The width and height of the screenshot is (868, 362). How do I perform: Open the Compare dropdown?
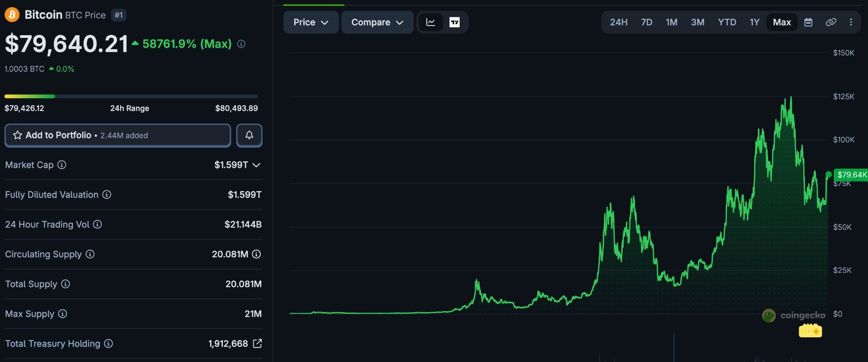point(377,22)
